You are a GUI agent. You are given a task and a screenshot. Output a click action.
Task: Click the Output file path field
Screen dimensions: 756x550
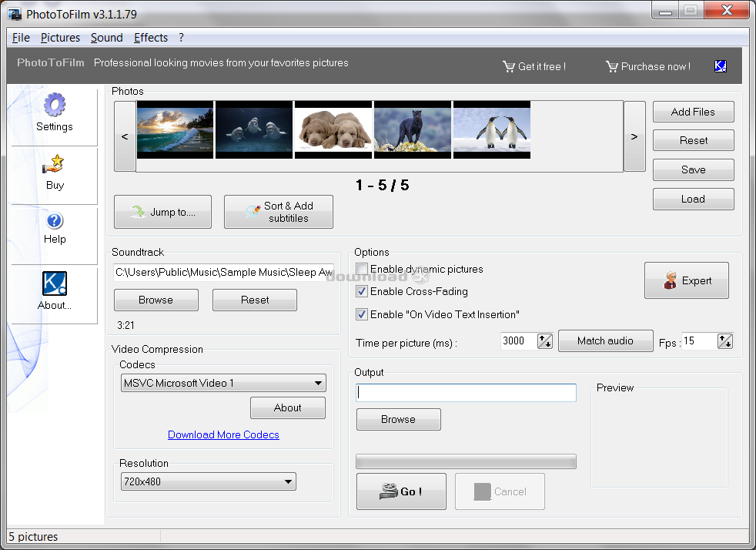[466, 393]
